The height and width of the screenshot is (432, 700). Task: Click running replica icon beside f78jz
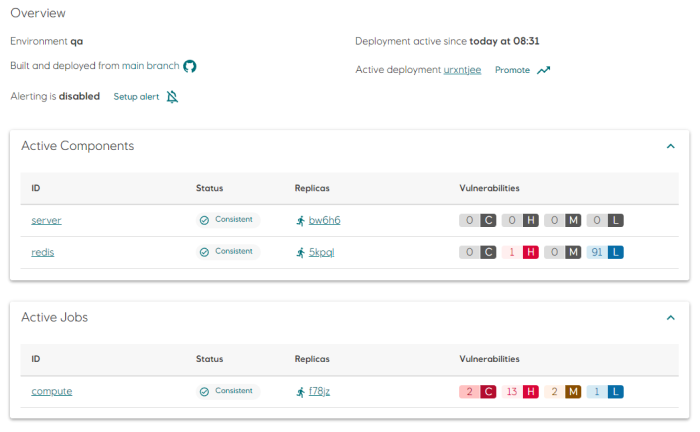[x=300, y=391]
